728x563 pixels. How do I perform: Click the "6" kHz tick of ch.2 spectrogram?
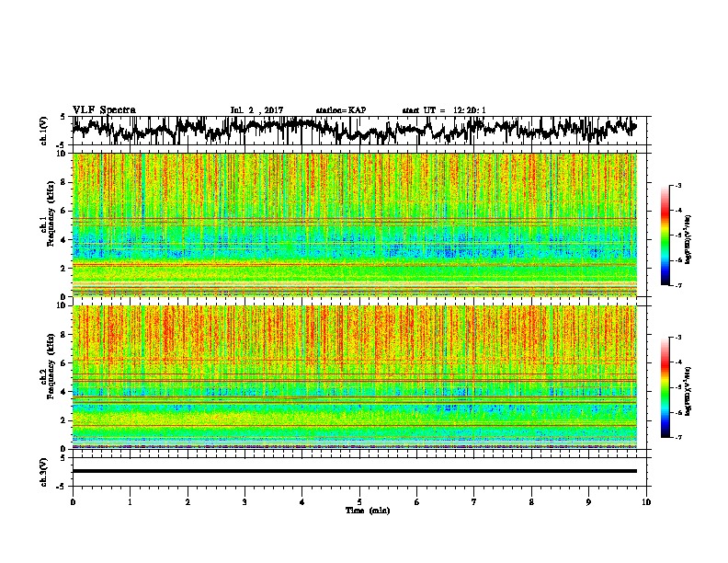click(x=64, y=363)
